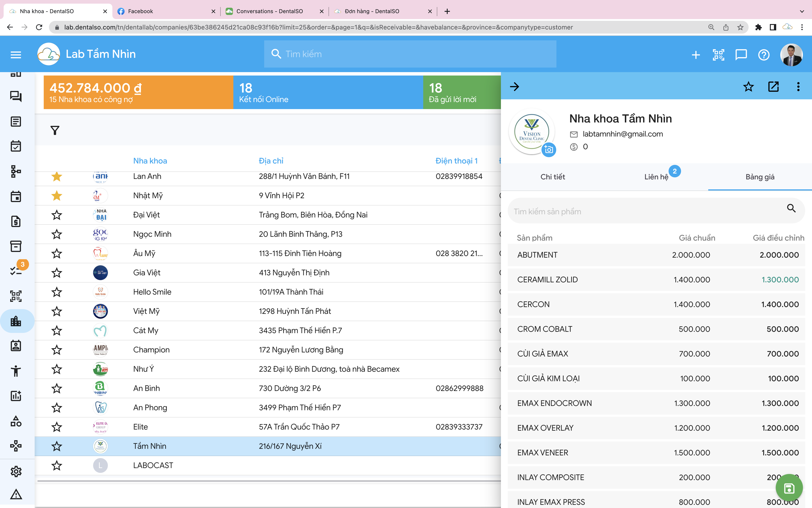The width and height of the screenshot is (812, 508).
Task: Click the Kết nối Online summary card
Action: click(328, 92)
